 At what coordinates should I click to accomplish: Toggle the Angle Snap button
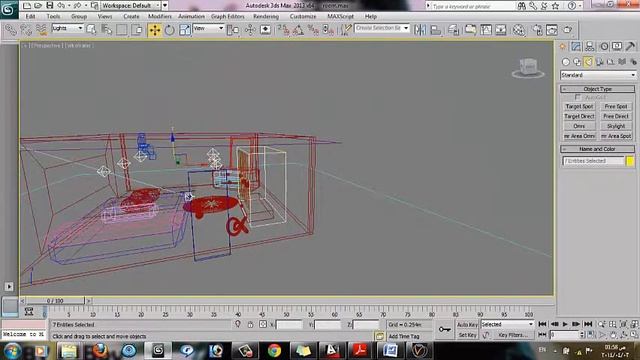click(x=298, y=30)
